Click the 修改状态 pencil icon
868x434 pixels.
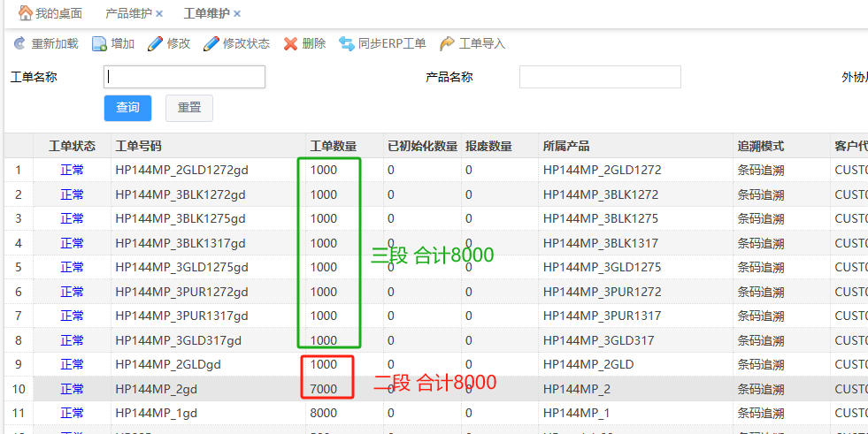tap(211, 43)
